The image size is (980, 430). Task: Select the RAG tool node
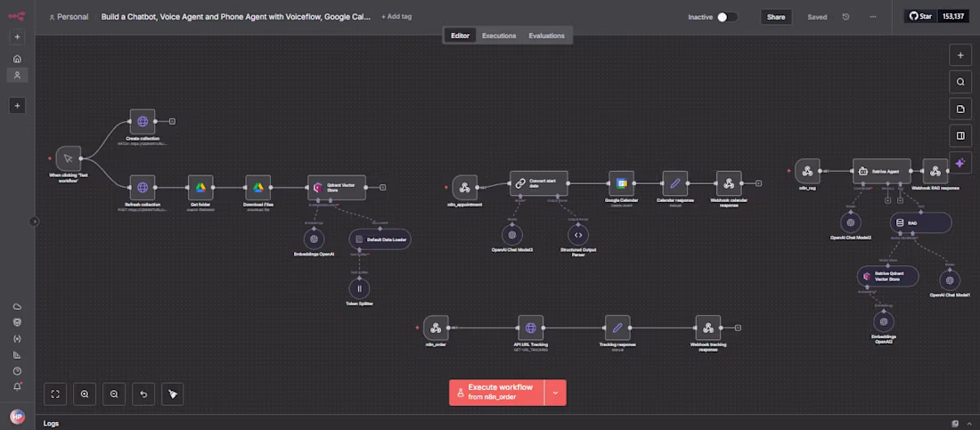click(920, 223)
